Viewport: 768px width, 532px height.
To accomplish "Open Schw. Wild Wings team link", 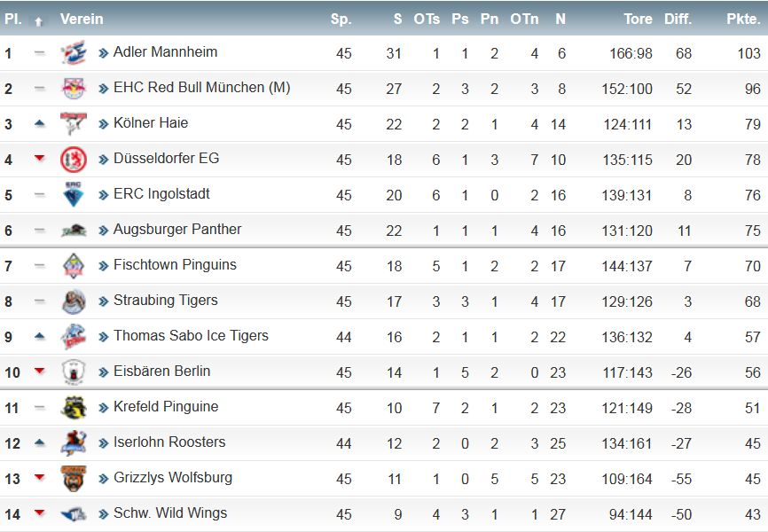I will click(170, 512).
